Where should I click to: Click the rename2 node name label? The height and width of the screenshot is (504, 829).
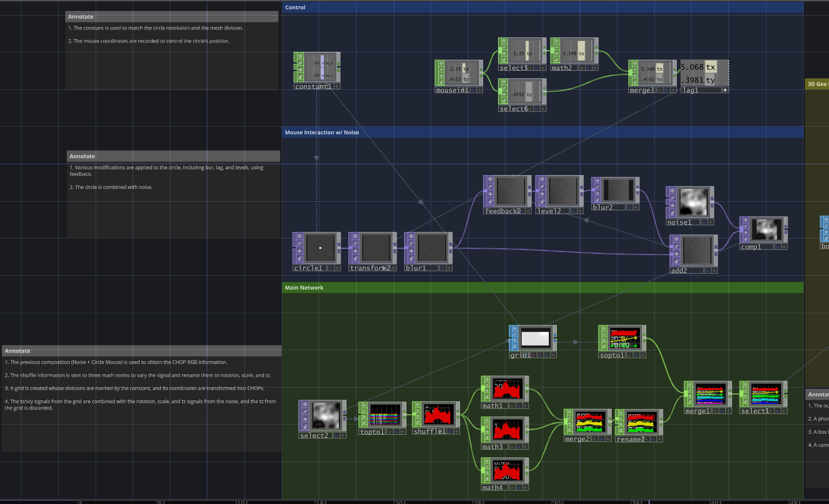(x=630, y=439)
